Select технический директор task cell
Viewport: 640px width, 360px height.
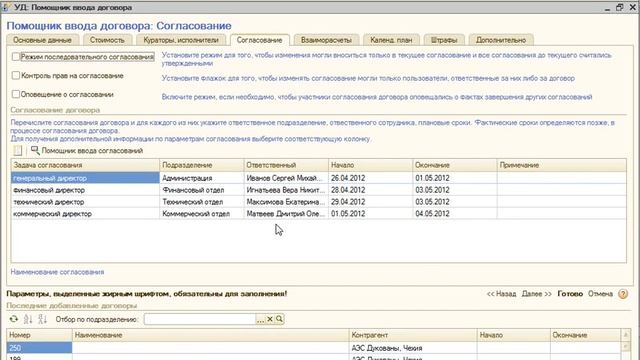(x=85, y=202)
